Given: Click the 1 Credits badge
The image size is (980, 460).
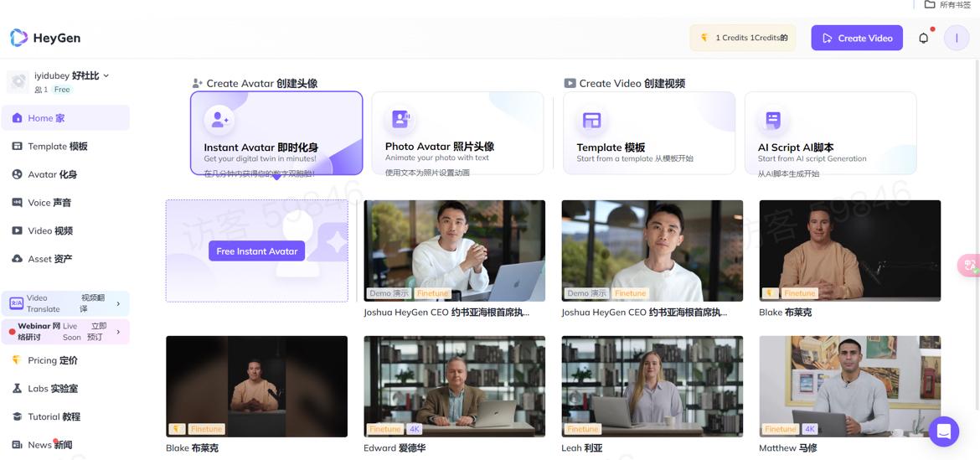Looking at the screenshot, I should click(742, 39).
